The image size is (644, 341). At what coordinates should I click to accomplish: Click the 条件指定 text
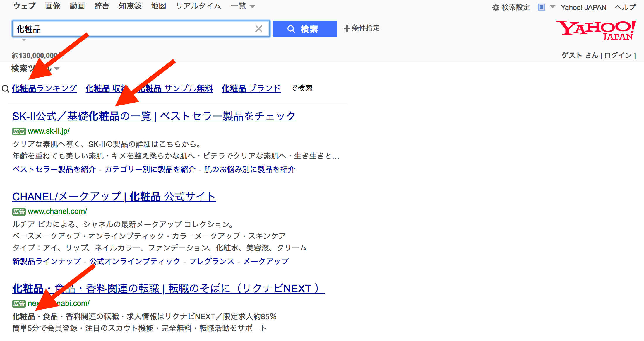tap(366, 28)
